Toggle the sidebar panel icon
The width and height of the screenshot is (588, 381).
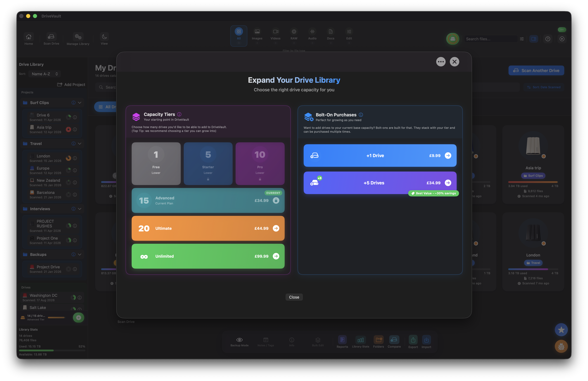534,39
